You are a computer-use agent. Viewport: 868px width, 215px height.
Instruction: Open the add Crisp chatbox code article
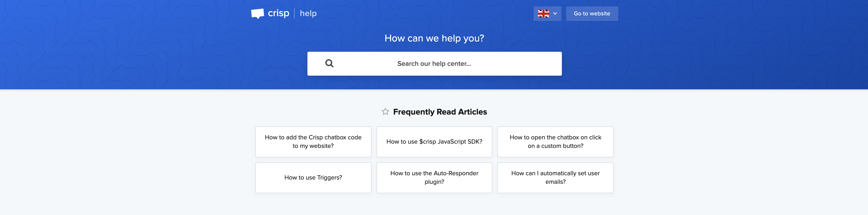pyautogui.click(x=313, y=142)
